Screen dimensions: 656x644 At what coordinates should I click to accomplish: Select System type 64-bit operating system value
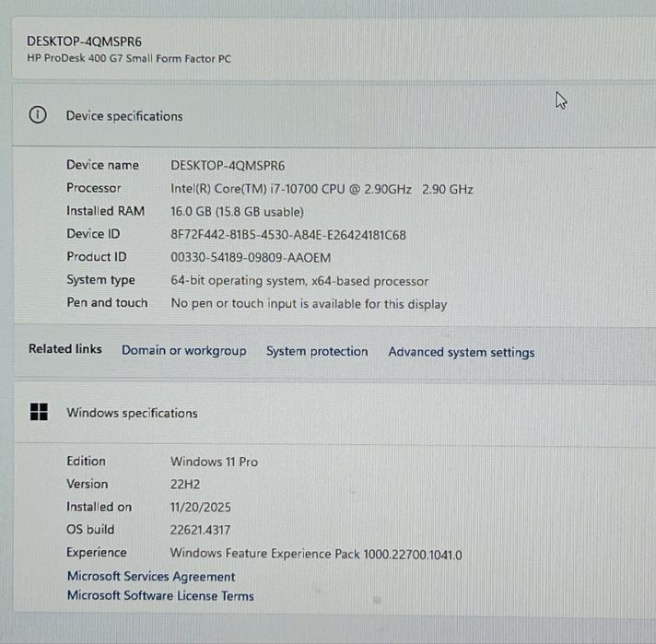(299, 281)
